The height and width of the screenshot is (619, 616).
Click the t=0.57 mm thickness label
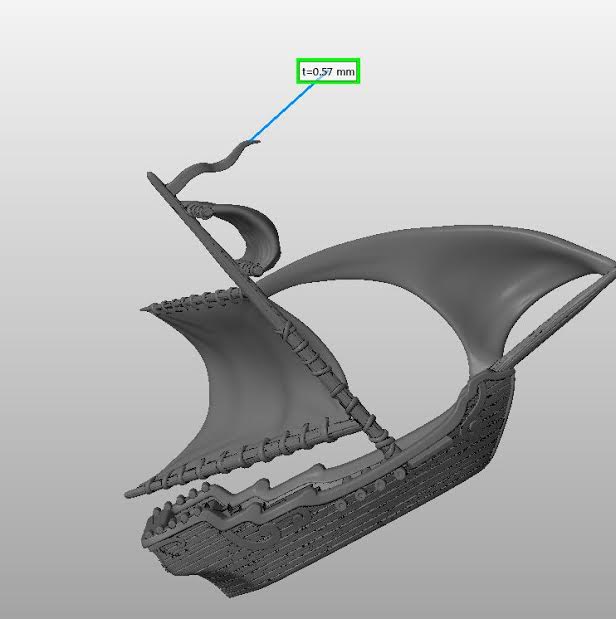pyautogui.click(x=328, y=71)
